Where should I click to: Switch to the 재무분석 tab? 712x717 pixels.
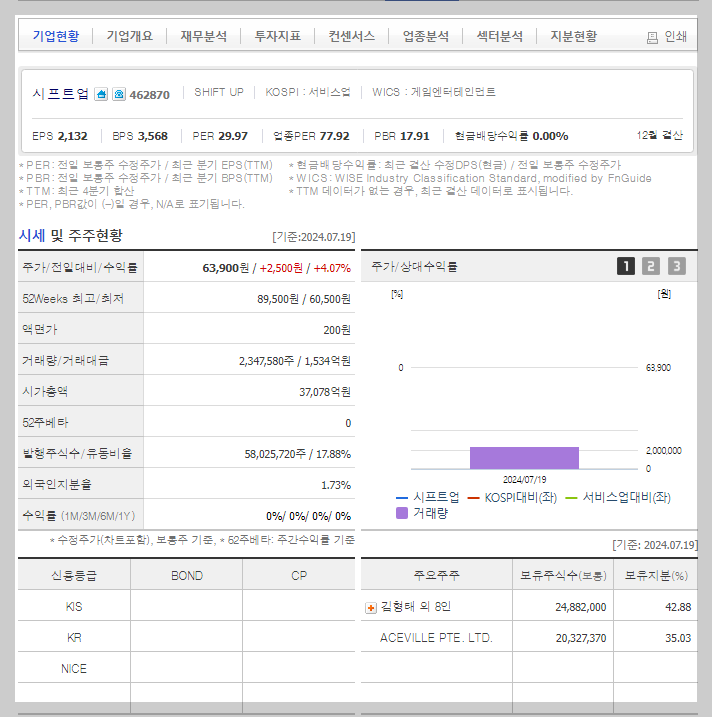pyautogui.click(x=204, y=36)
